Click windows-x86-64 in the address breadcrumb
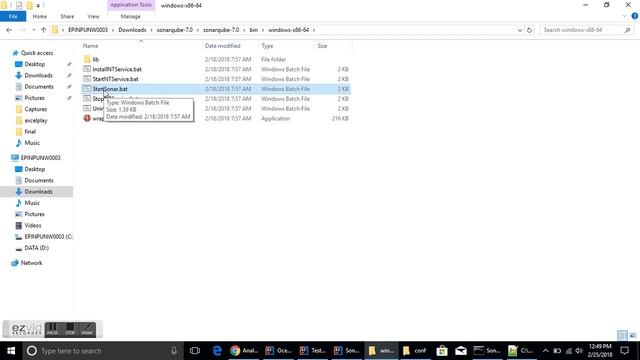 288,30
